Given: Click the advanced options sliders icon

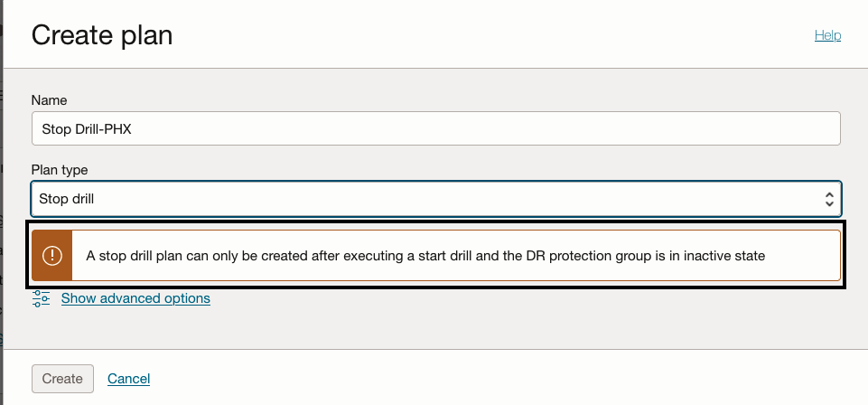Looking at the screenshot, I should tap(41, 298).
